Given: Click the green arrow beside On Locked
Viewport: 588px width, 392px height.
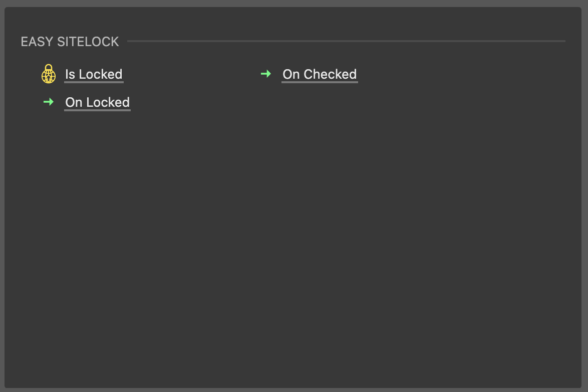Looking at the screenshot, I should [x=49, y=102].
